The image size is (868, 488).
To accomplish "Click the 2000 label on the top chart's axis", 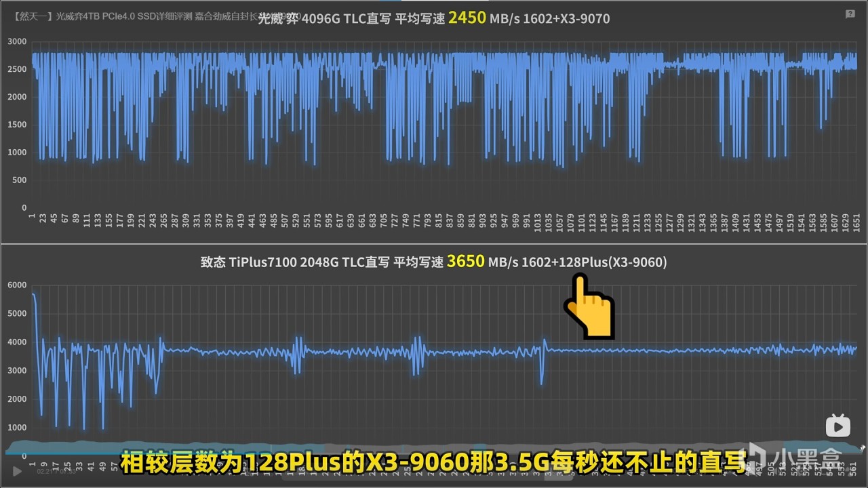I will pos(17,97).
